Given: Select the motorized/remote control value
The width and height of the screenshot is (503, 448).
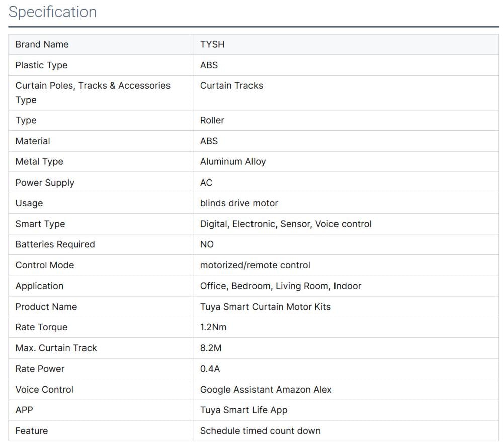Looking at the screenshot, I should pos(255,265).
